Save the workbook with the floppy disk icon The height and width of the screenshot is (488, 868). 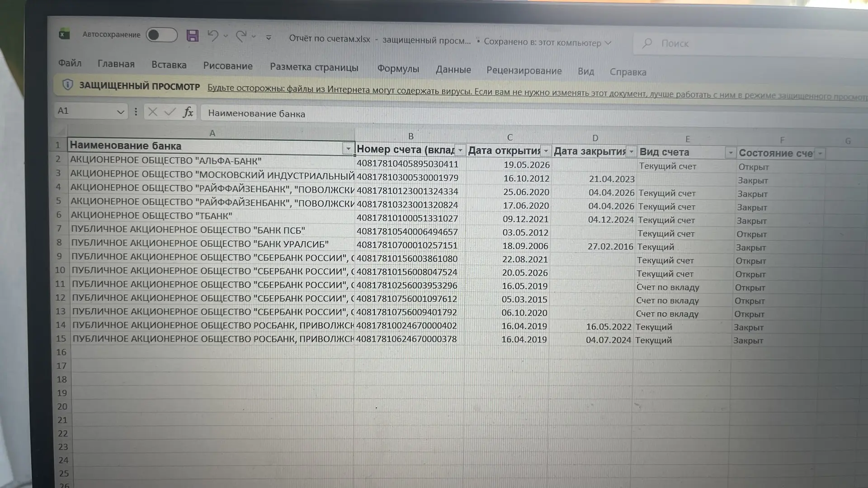click(193, 36)
